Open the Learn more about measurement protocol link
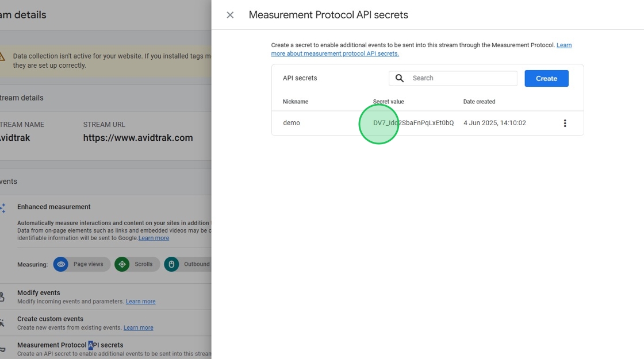Screen dimensions: 644x359 tap(421, 49)
